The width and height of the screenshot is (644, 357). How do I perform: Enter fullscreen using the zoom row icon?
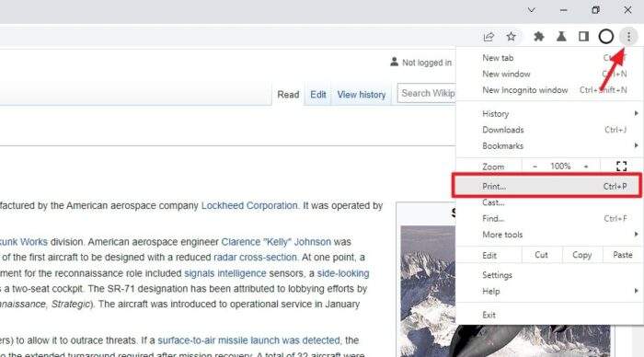pyautogui.click(x=621, y=167)
